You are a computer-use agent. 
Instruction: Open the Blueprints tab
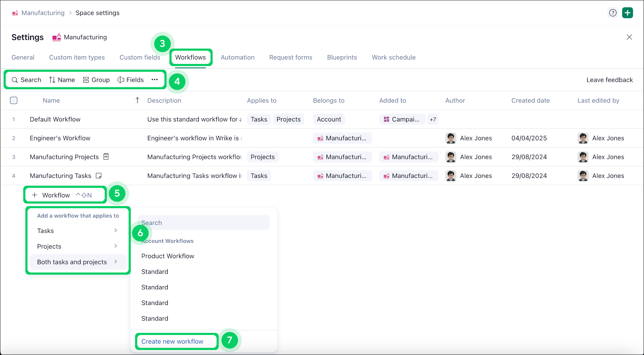[342, 57]
